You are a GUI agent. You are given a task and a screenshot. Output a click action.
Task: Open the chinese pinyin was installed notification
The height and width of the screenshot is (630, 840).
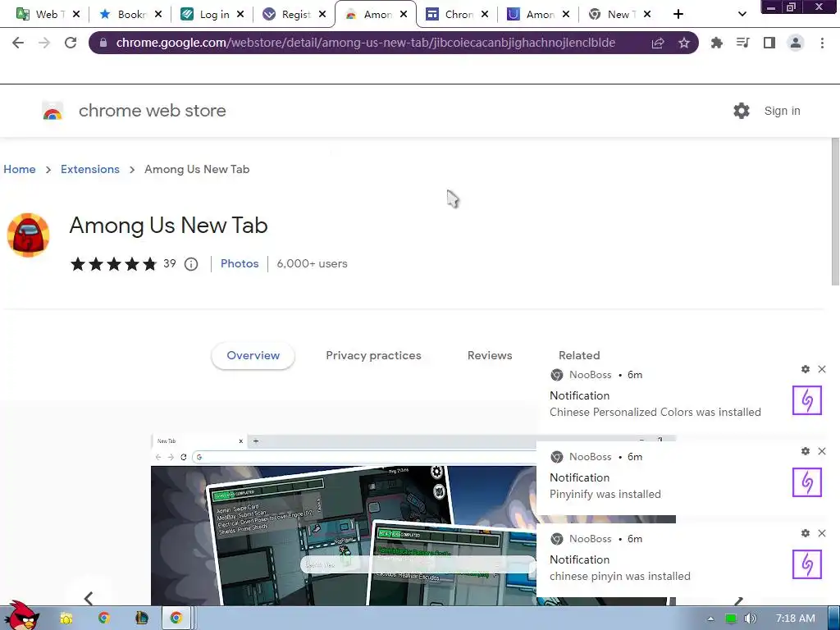[683, 560]
